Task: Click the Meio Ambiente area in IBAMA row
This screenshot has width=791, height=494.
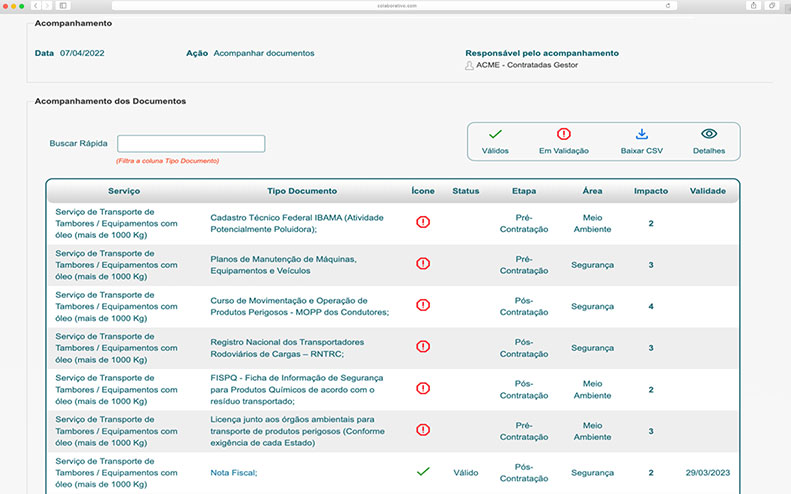Action: click(592, 224)
